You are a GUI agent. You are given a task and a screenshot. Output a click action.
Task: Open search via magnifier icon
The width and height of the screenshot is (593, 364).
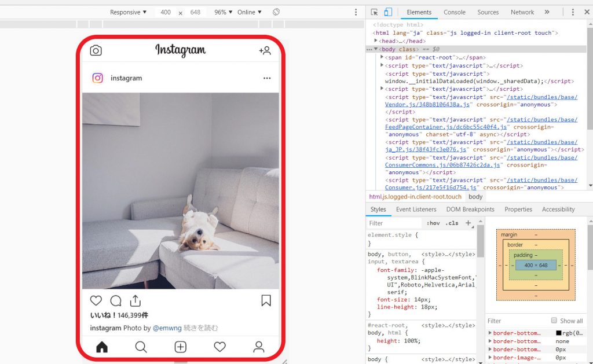pyautogui.click(x=141, y=347)
